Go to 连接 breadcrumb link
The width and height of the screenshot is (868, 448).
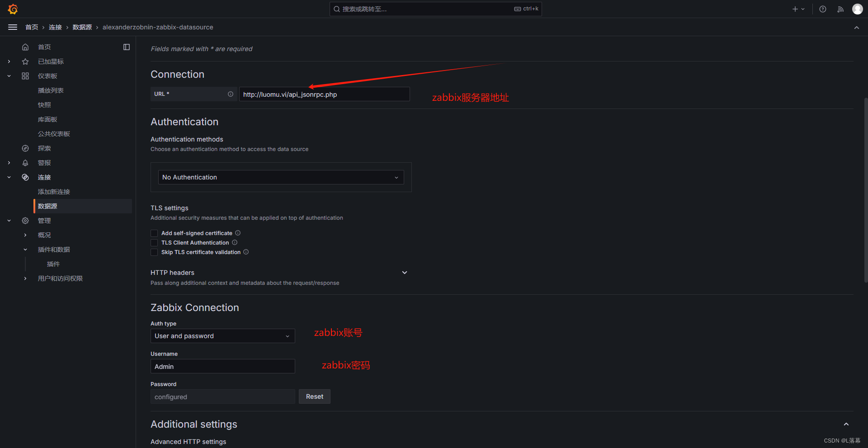click(x=55, y=27)
